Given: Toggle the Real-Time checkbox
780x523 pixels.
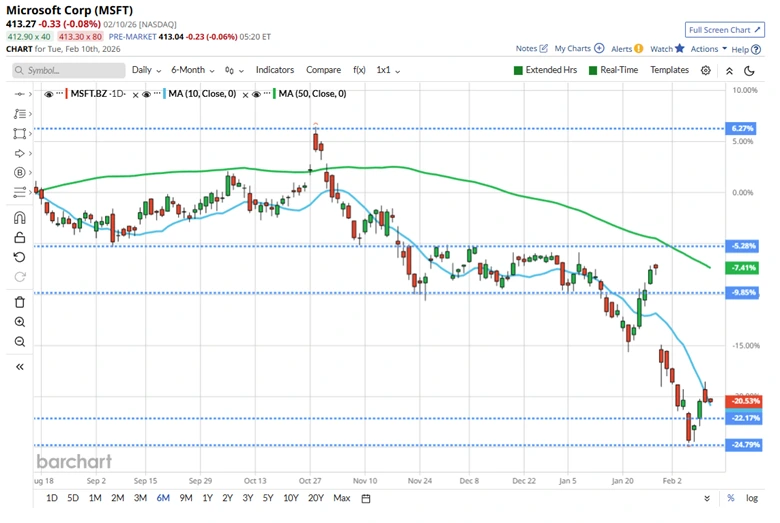Looking at the screenshot, I should pyautogui.click(x=594, y=70).
